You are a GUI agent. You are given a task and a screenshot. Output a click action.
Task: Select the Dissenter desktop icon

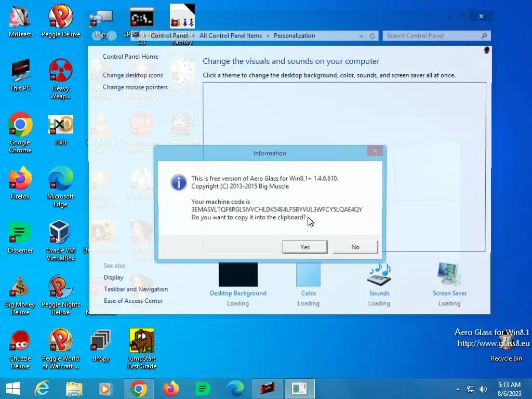pyautogui.click(x=20, y=237)
